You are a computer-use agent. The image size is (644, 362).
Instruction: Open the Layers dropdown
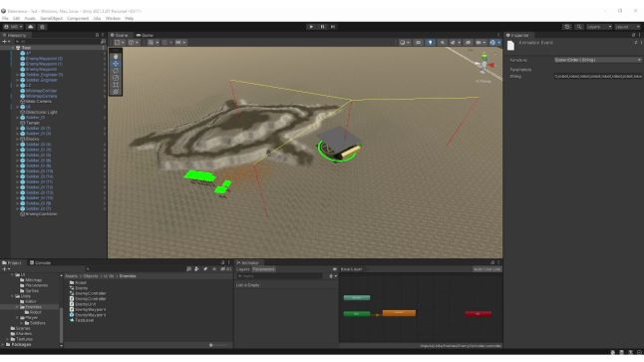pyautogui.click(x=599, y=27)
